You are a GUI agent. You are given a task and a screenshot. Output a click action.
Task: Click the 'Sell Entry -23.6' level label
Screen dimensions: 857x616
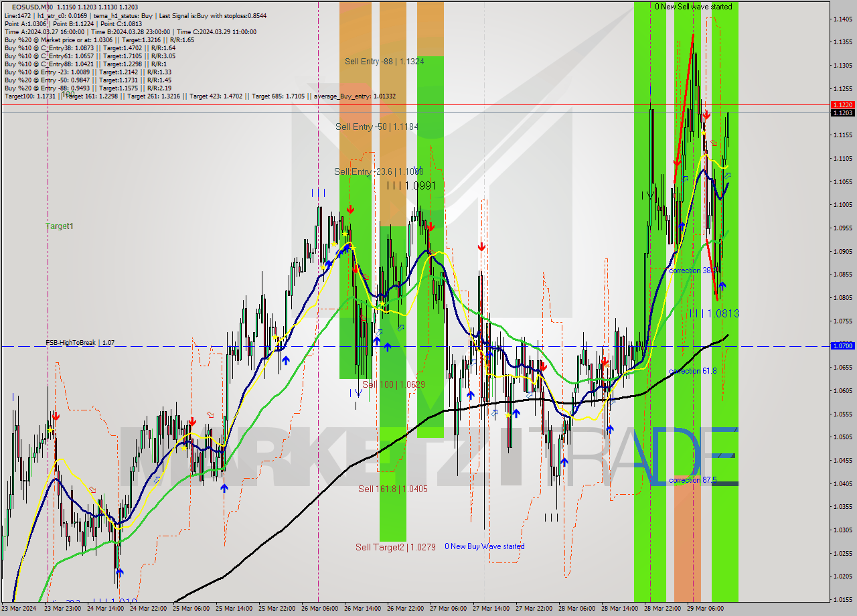click(379, 172)
